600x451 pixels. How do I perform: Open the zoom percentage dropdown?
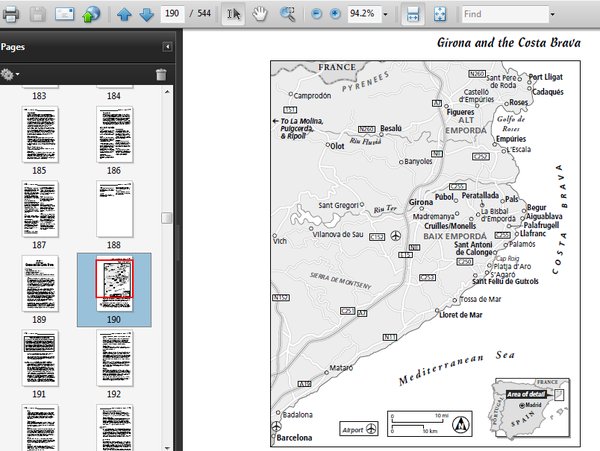tap(385, 15)
